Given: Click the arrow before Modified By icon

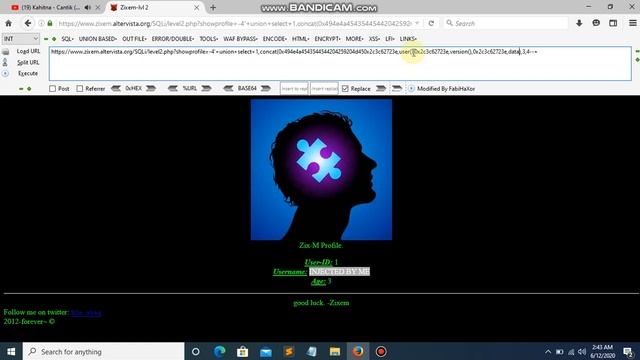Looking at the screenshot, I should (x=397, y=88).
